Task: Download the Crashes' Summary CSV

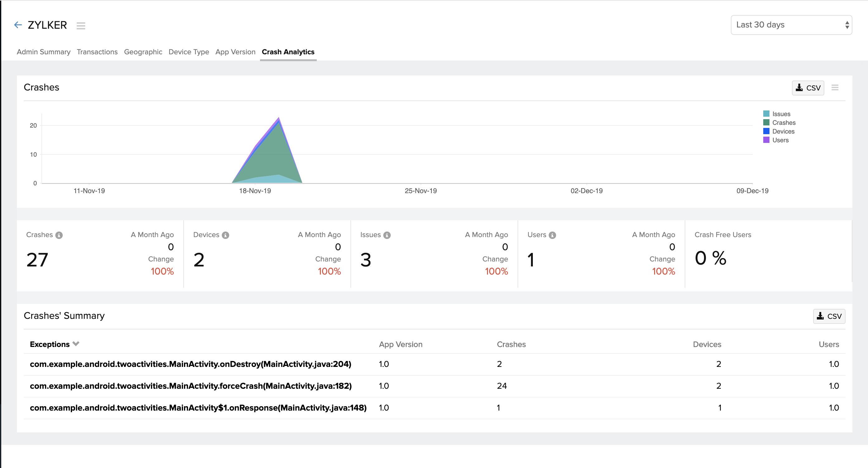Action: click(829, 316)
